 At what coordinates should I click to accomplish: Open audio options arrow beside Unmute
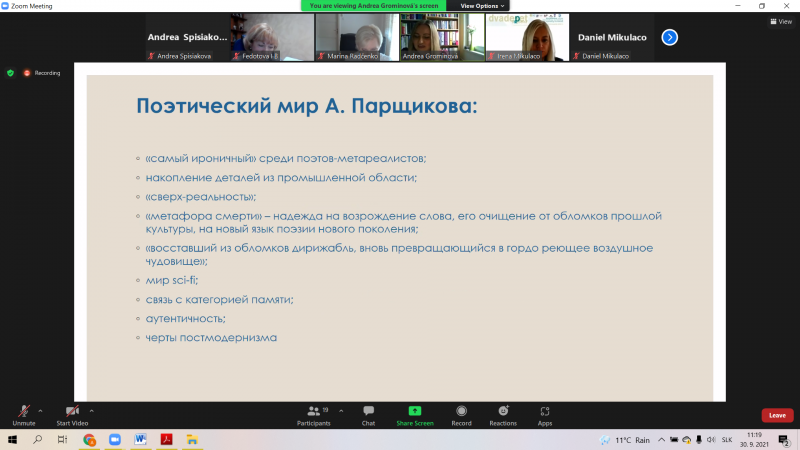[41, 410]
